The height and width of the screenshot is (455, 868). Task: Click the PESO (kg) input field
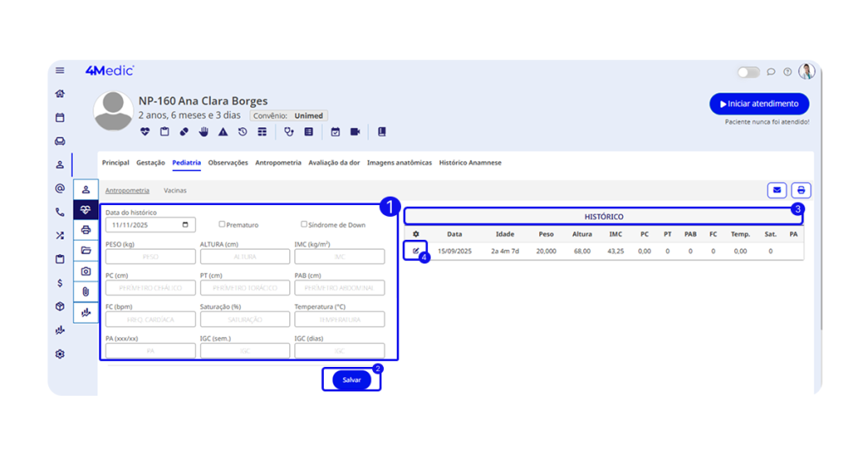[x=150, y=256]
